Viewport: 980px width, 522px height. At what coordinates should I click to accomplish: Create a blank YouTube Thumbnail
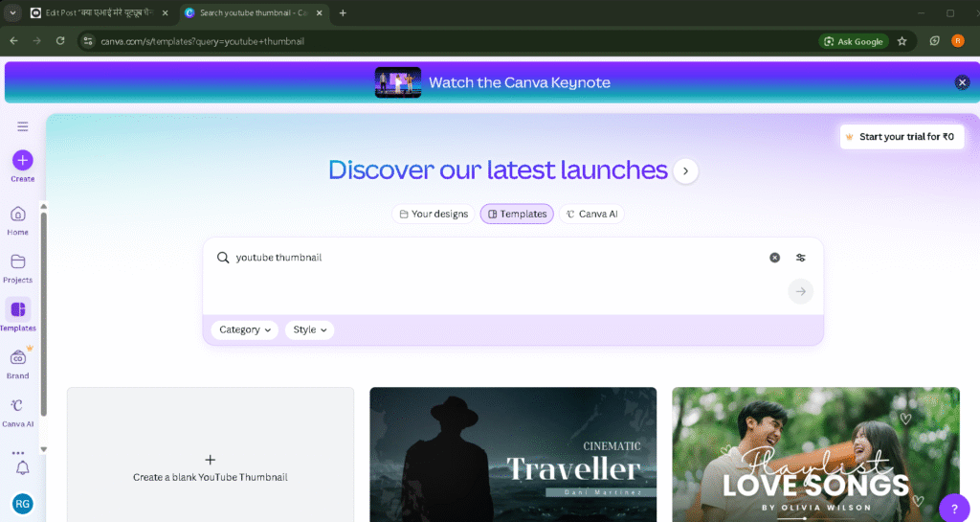[211, 455]
